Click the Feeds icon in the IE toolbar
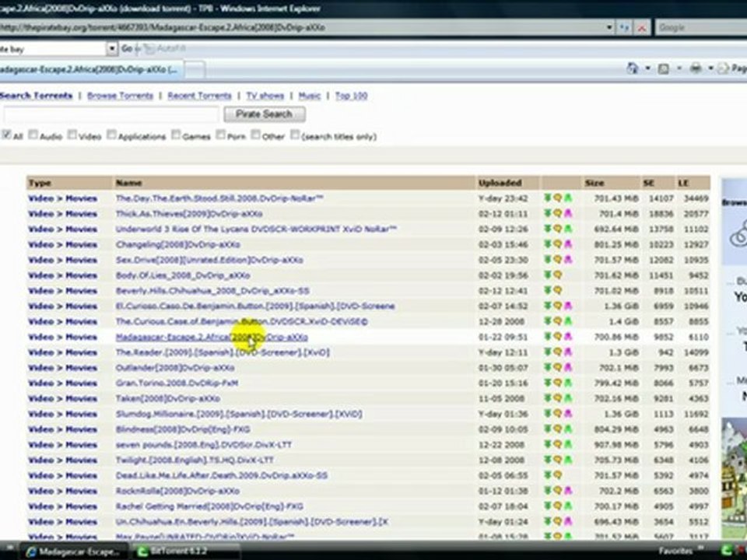Image resolution: width=747 pixels, height=560 pixels. click(x=663, y=69)
